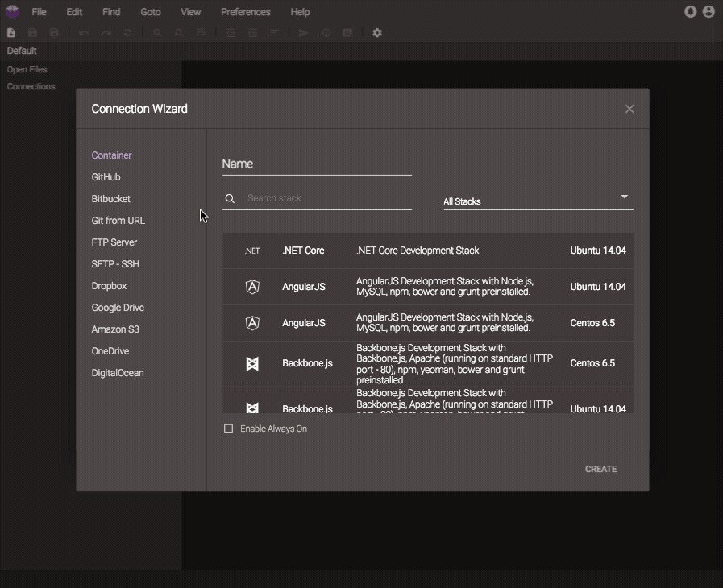Click the purple app logo icon
Image resolution: width=723 pixels, height=588 pixels.
tap(12, 11)
